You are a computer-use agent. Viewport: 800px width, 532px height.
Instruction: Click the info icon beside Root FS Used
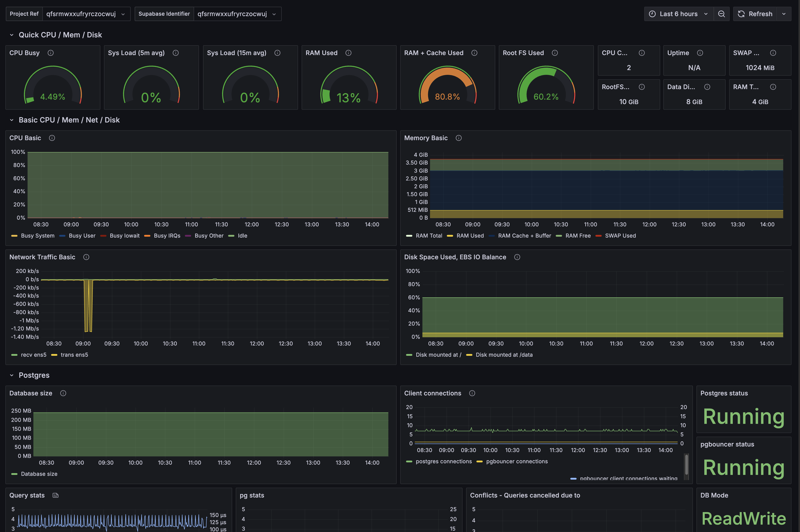pyautogui.click(x=555, y=53)
